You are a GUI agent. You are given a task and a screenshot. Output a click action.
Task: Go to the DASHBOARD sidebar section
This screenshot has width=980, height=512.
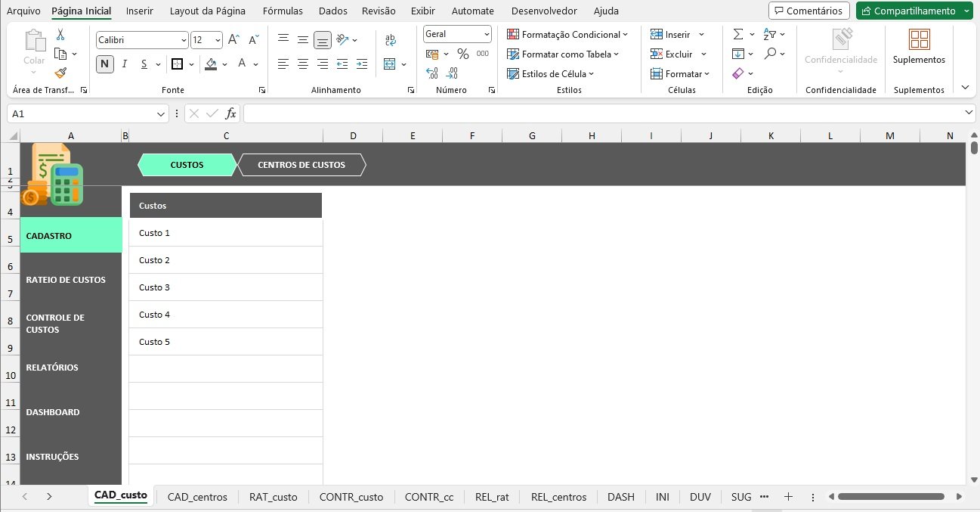click(x=53, y=412)
